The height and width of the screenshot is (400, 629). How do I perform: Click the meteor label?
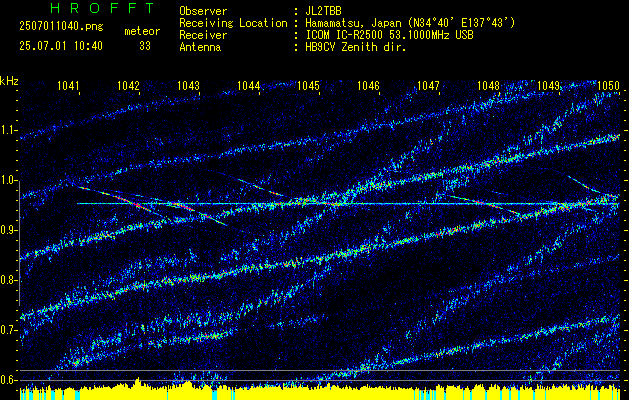(x=142, y=31)
